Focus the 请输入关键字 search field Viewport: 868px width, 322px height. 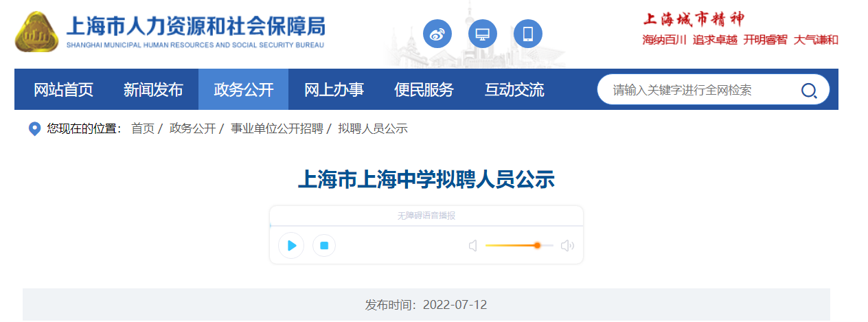(700, 90)
